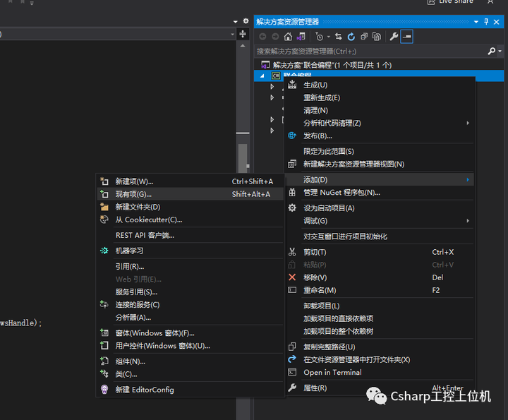Click the search magnifier icon in Solution Explorer
The height and width of the screenshot is (420, 508).
(492, 52)
